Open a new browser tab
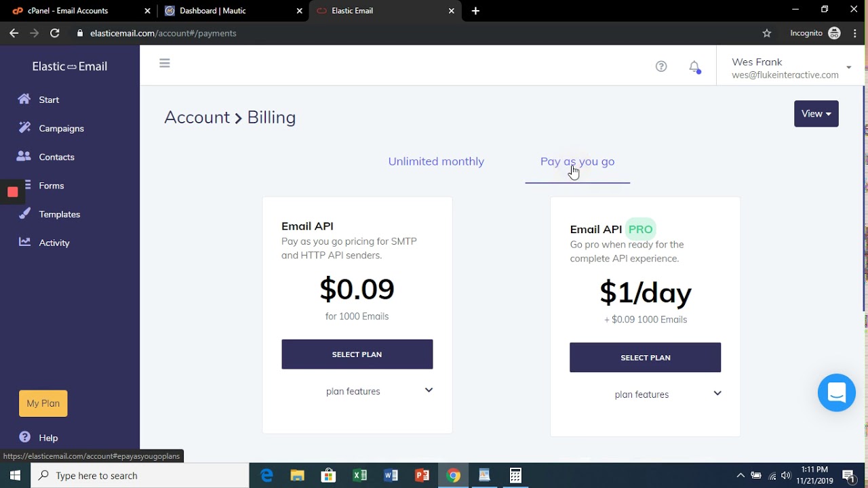 point(475,11)
